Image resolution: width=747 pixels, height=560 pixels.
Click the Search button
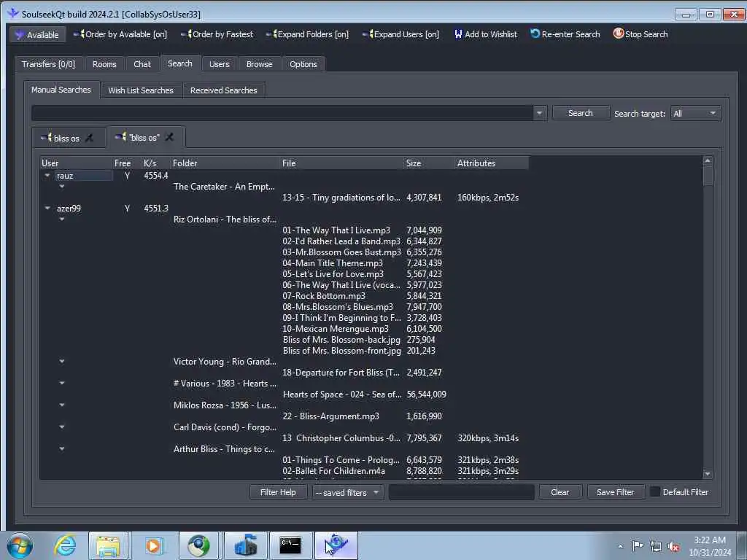[x=580, y=113]
